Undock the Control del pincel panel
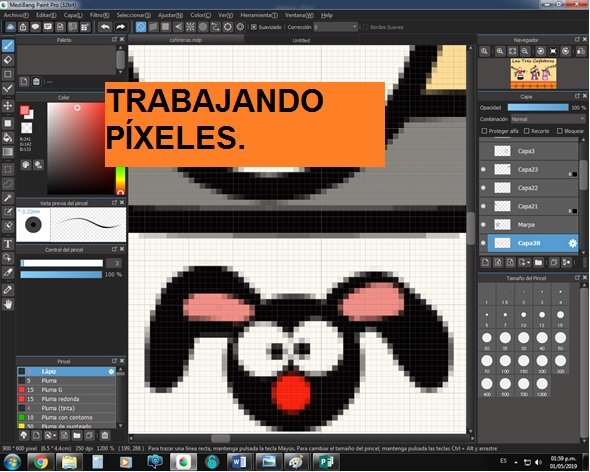Screen dimensions: 590x472 pyautogui.click(x=114, y=249)
